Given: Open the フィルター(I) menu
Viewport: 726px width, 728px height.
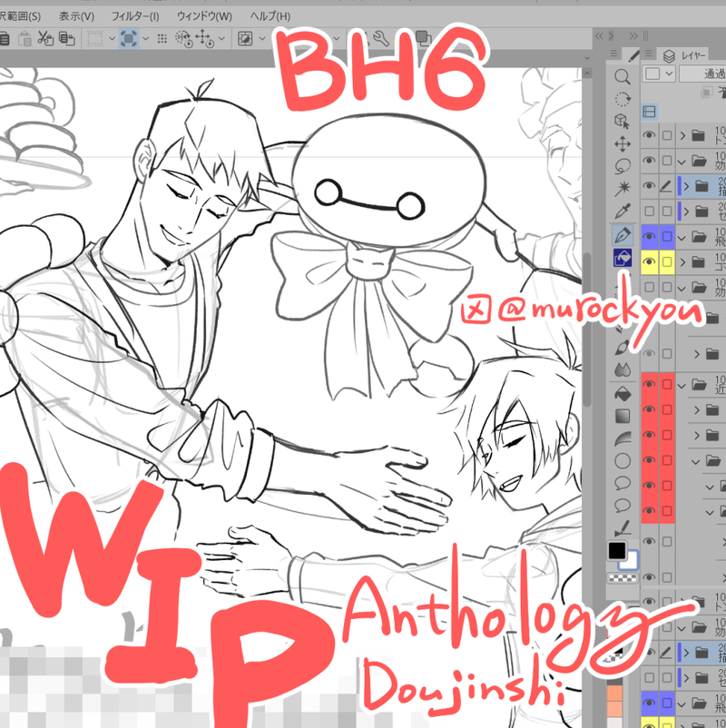Looking at the screenshot, I should 135,16.
